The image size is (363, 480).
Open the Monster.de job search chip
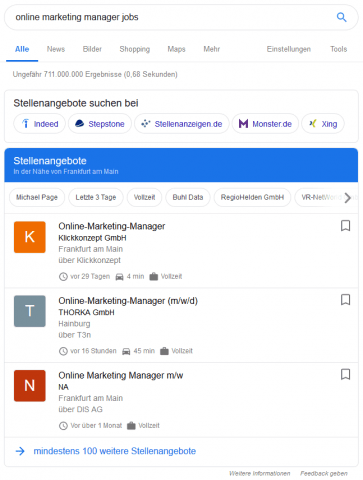265,124
